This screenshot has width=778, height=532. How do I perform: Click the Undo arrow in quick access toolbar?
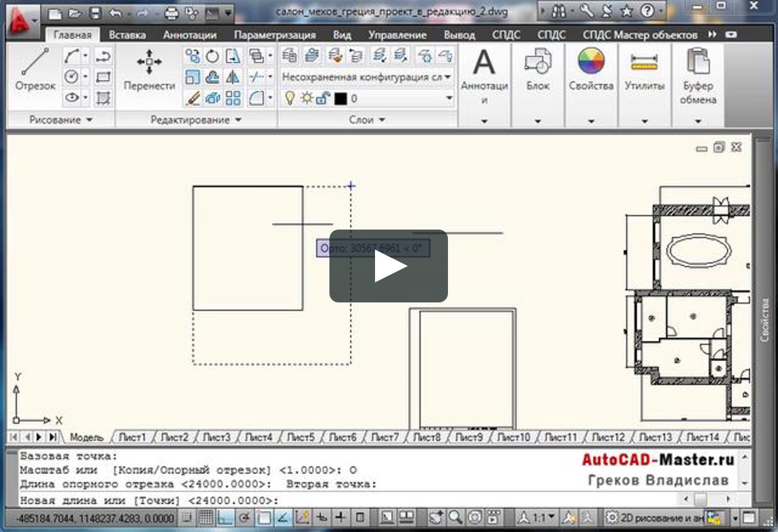tap(115, 12)
